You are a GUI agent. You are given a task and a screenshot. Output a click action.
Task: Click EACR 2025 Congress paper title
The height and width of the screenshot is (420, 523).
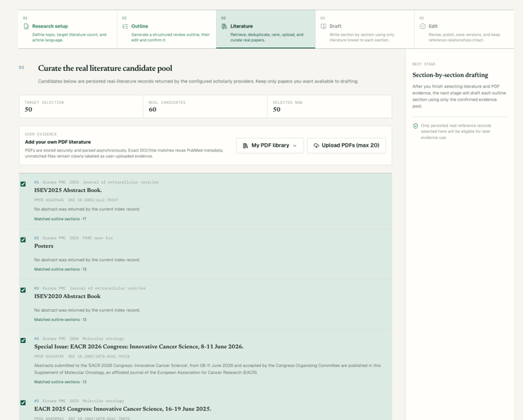122,409
